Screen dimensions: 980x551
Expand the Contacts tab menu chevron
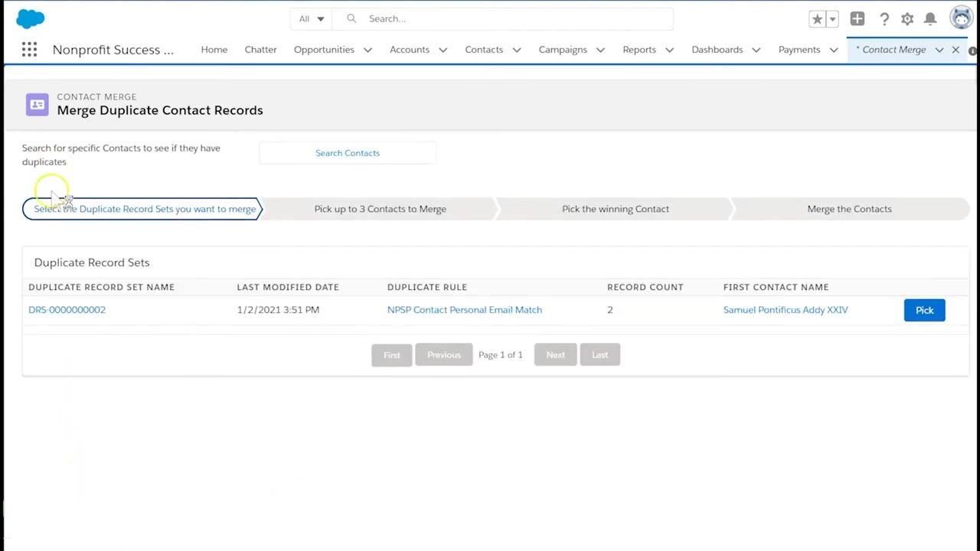click(517, 50)
